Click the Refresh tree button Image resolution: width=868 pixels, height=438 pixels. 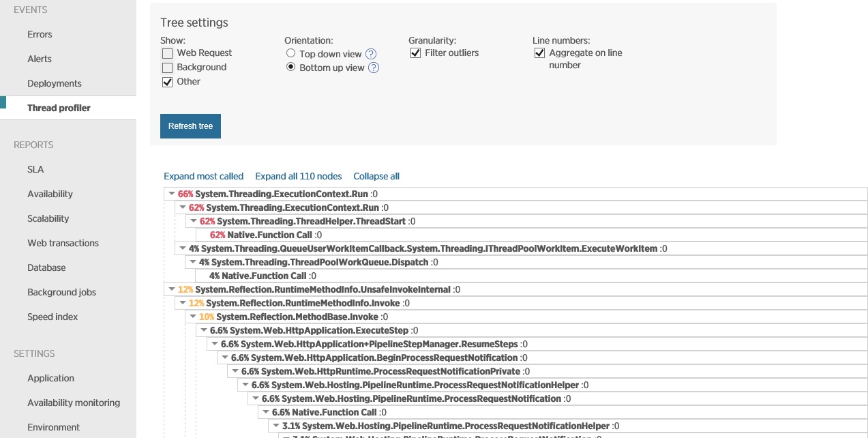190,126
